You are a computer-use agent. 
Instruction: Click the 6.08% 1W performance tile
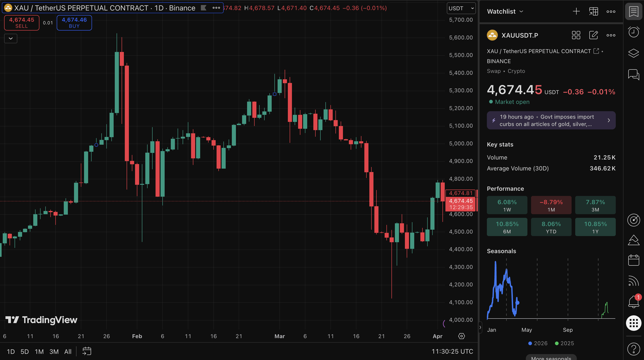click(507, 205)
